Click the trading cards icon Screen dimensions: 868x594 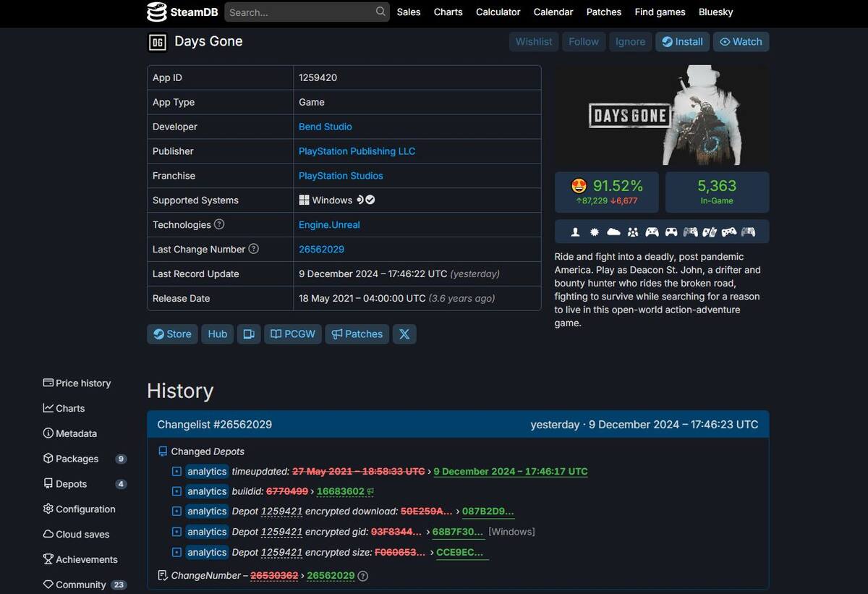point(710,232)
